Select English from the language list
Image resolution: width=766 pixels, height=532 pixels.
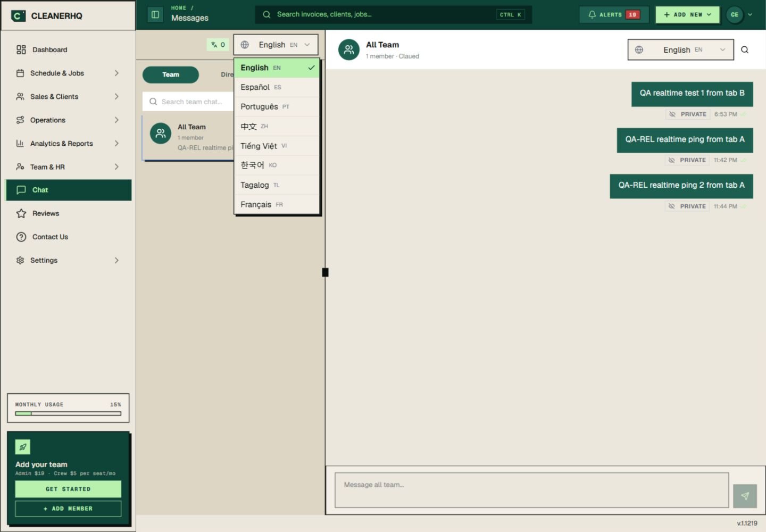(x=277, y=68)
